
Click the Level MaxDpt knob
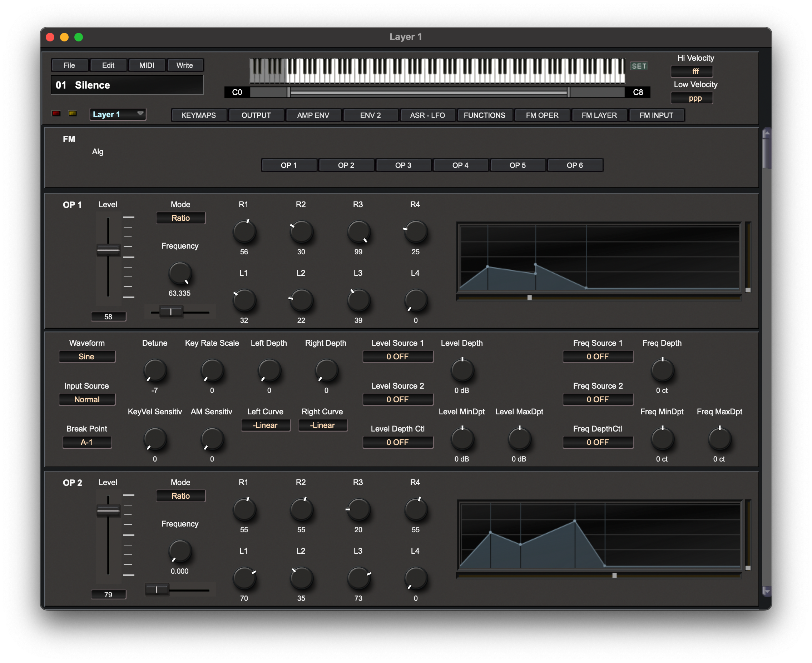coord(519,439)
